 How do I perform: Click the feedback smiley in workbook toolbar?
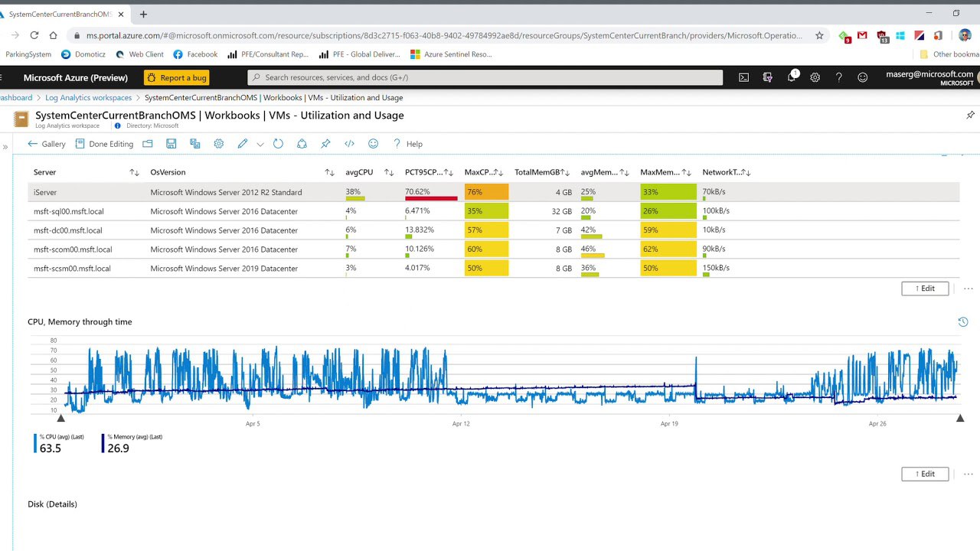point(374,144)
